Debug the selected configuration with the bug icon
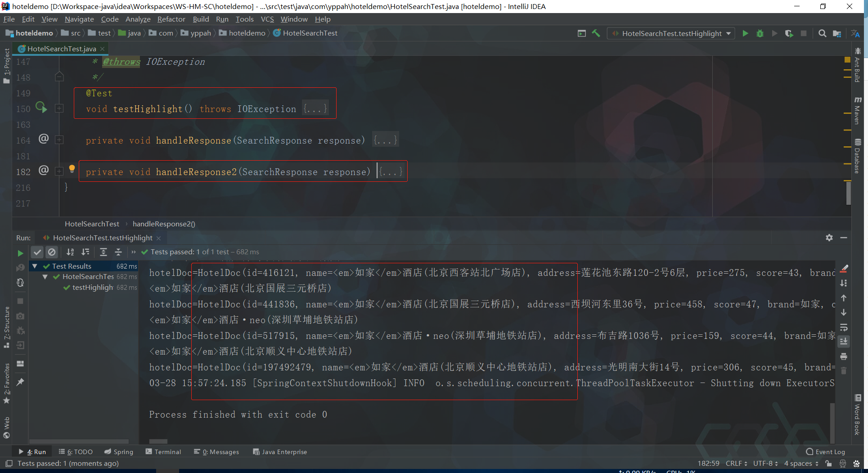The image size is (868, 473). click(x=760, y=33)
